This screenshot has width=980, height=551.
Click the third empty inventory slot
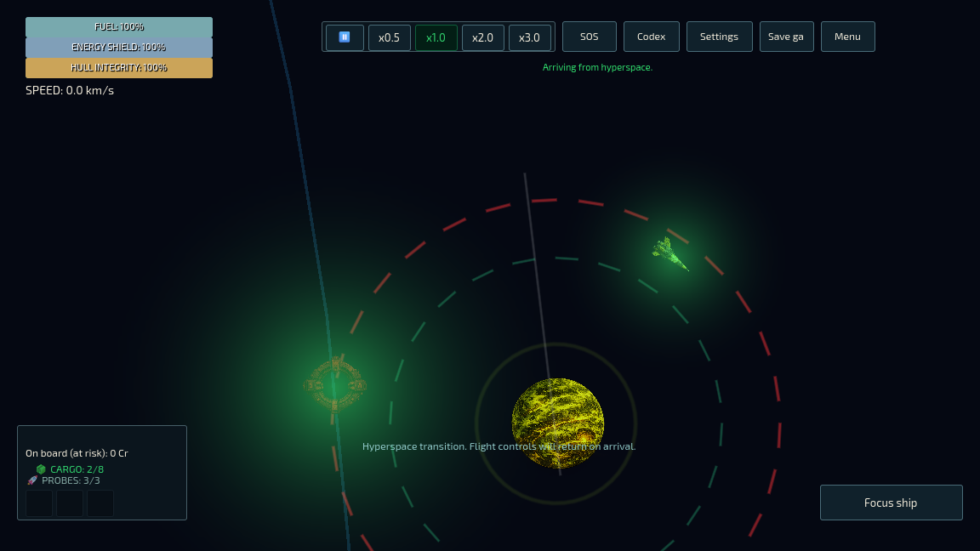100,503
